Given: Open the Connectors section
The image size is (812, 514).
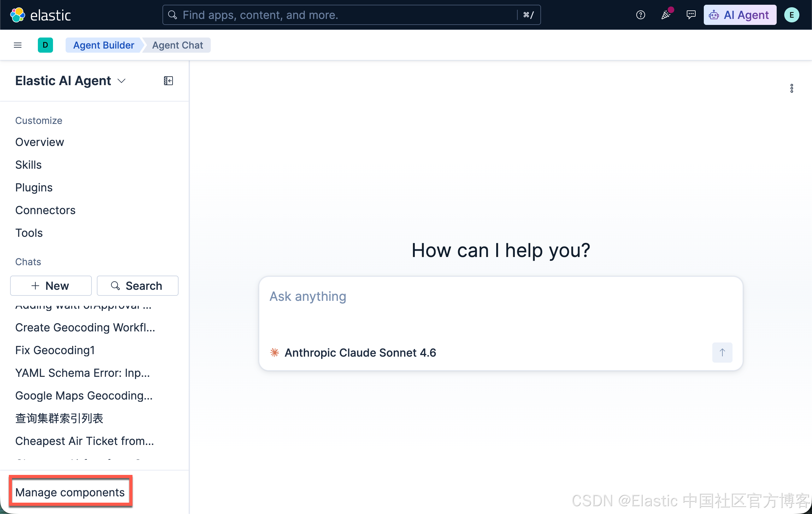Looking at the screenshot, I should pos(45,210).
